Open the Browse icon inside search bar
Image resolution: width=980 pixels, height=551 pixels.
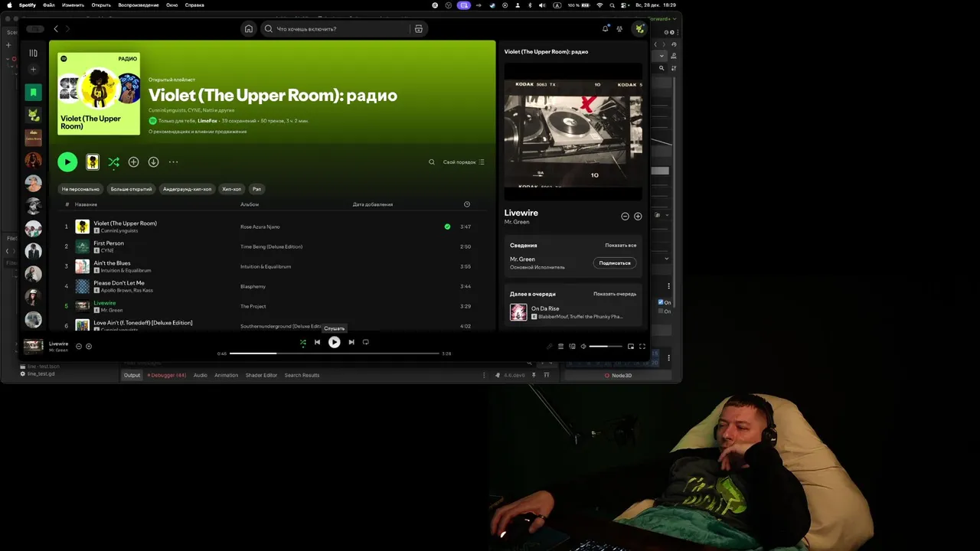coord(418,29)
